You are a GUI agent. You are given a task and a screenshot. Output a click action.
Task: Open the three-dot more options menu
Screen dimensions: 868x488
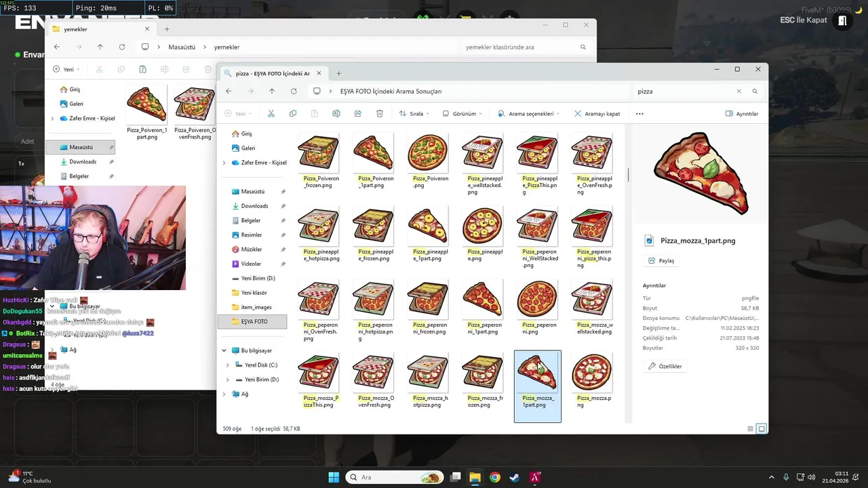coord(639,114)
